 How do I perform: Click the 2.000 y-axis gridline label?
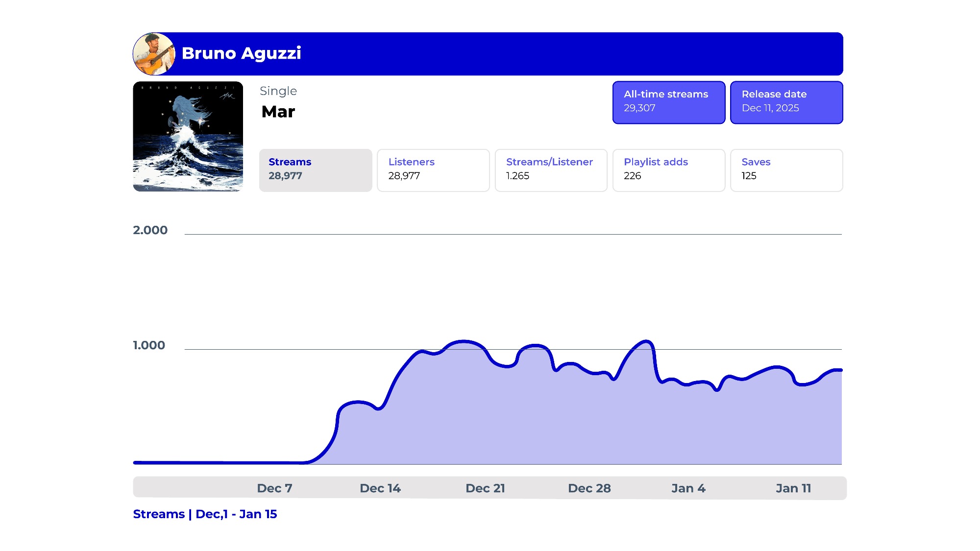pyautogui.click(x=150, y=230)
